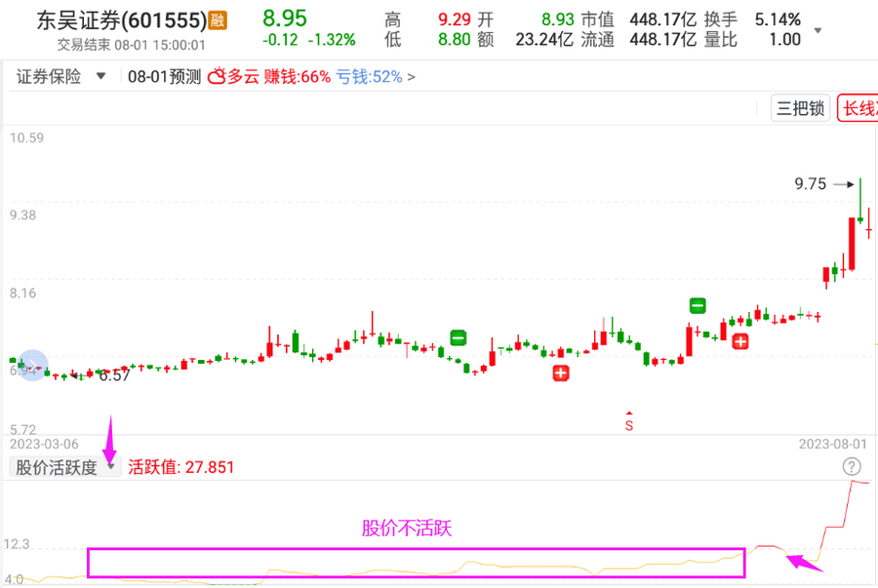Click the 长线 button
878x588 pixels.
coord(858,108)
